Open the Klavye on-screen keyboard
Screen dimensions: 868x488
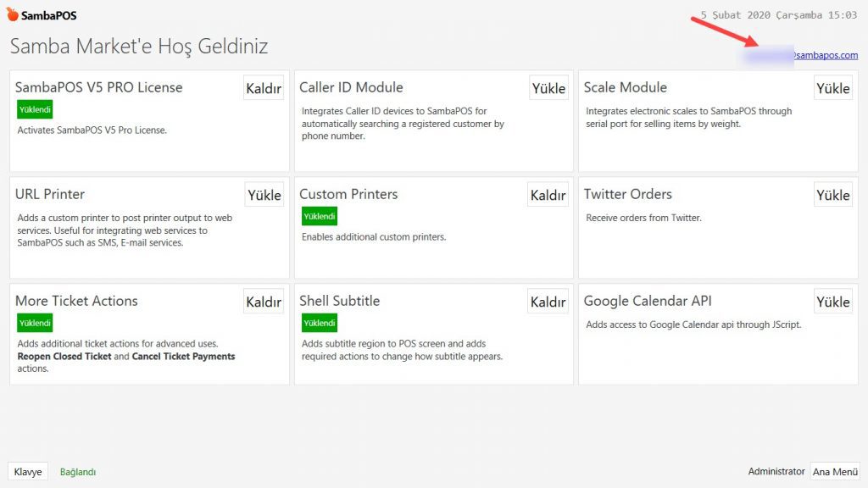[28, 472]
